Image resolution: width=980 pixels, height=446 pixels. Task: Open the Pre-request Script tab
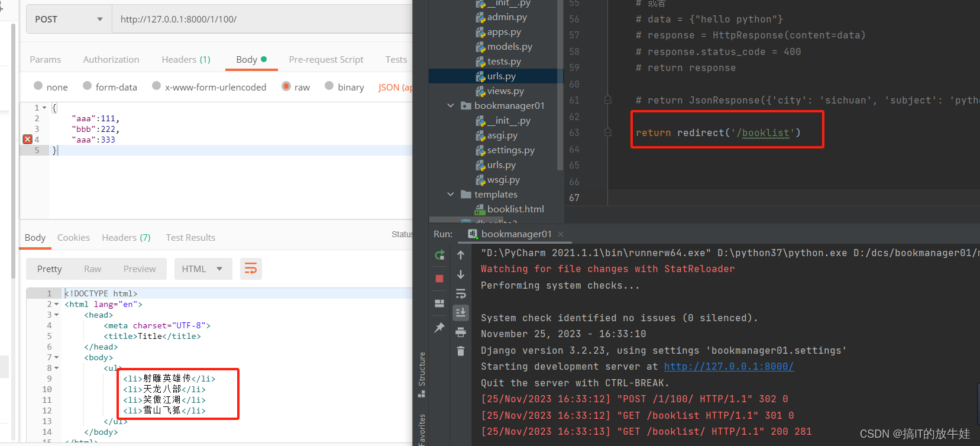pos(326,60)
